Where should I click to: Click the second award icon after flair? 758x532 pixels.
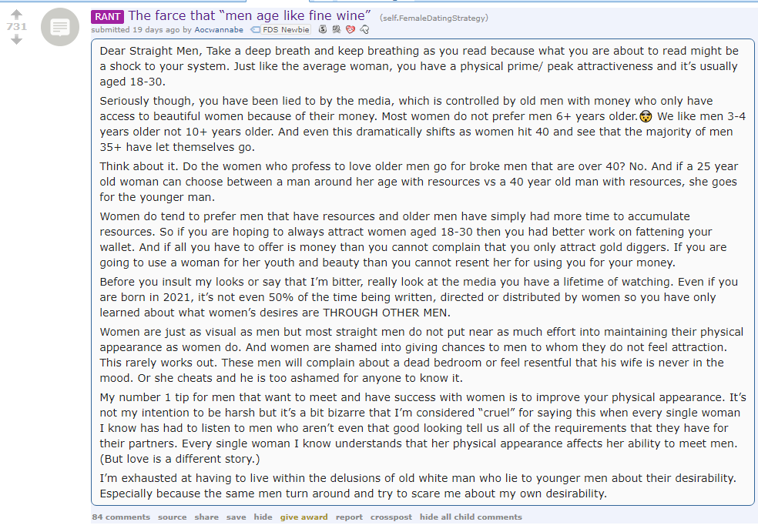[x=337, y=29]
